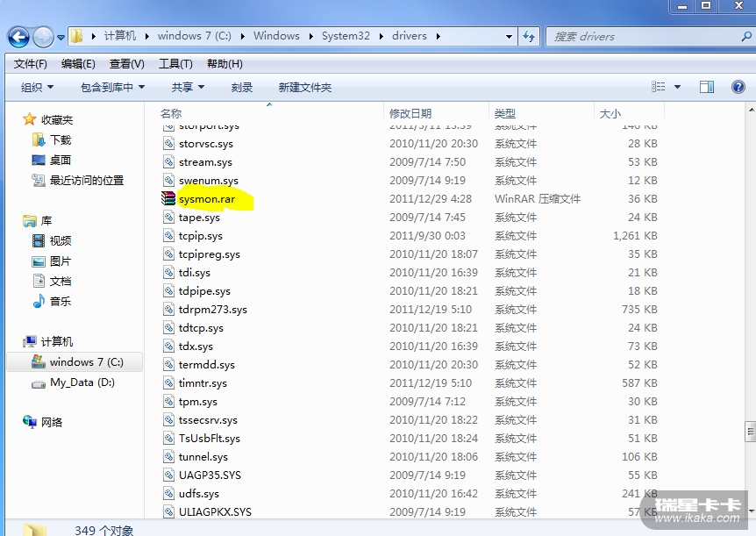Toggle the preview pane icon
The width and height of the screenshot is (756, 536).
click(707, 87)
